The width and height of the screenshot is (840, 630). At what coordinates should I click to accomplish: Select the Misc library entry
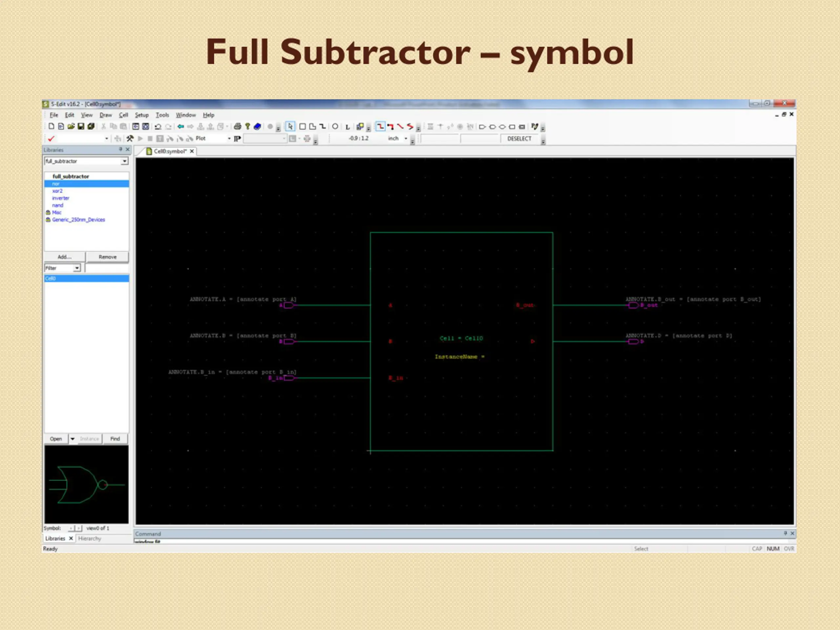[56, 213]
